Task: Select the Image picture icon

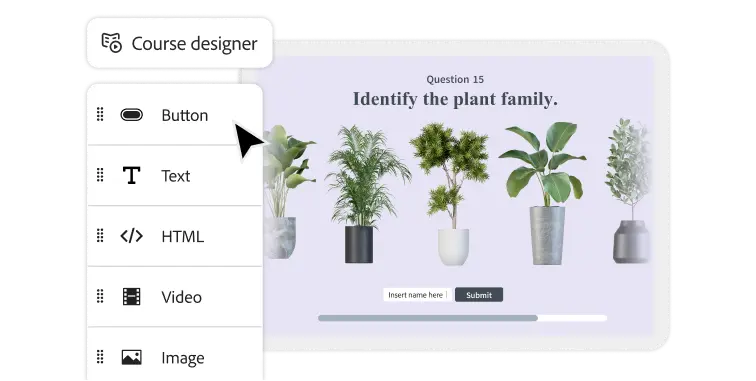Action: [131, 357]
